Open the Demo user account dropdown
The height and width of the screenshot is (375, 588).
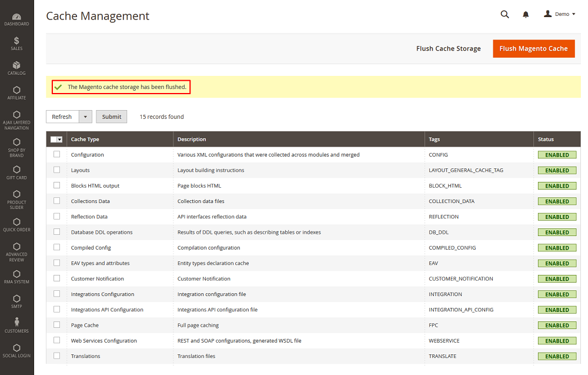560,14
